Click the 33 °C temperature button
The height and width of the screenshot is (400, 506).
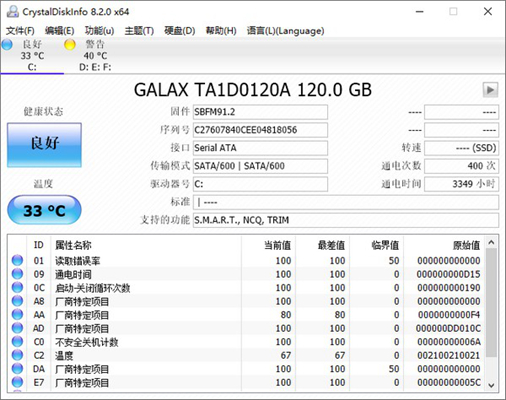click(44, 210)
